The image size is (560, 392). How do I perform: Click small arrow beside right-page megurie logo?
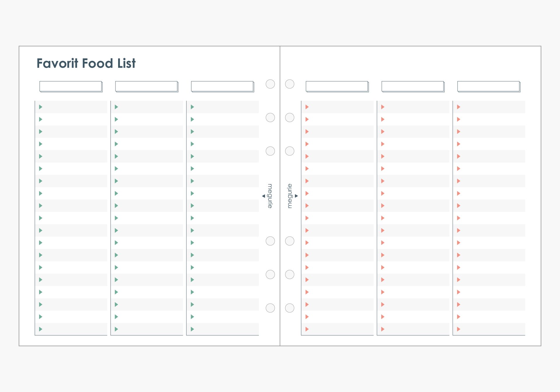(297, 196)
